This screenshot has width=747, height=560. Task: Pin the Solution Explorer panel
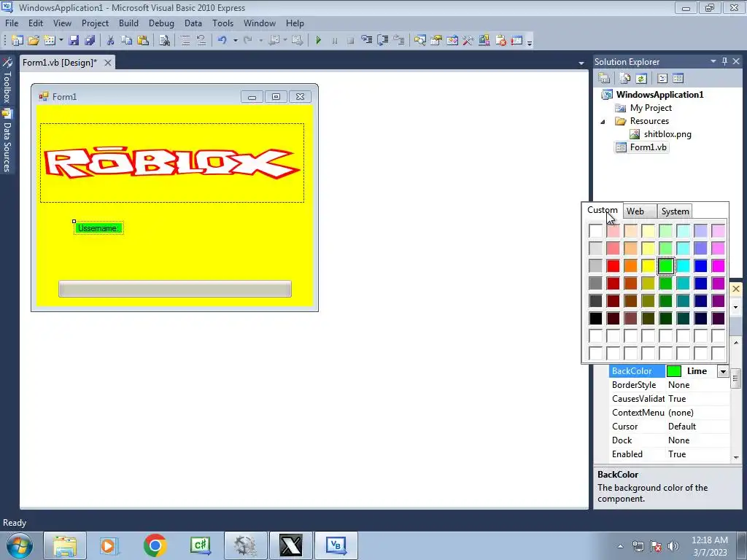click(x=724, y=61)
